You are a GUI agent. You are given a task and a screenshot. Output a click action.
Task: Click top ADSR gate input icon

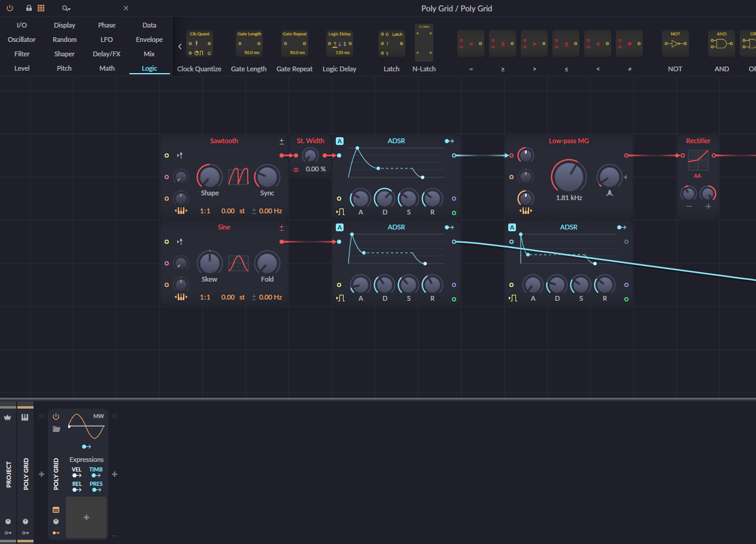tap(341, 212)
